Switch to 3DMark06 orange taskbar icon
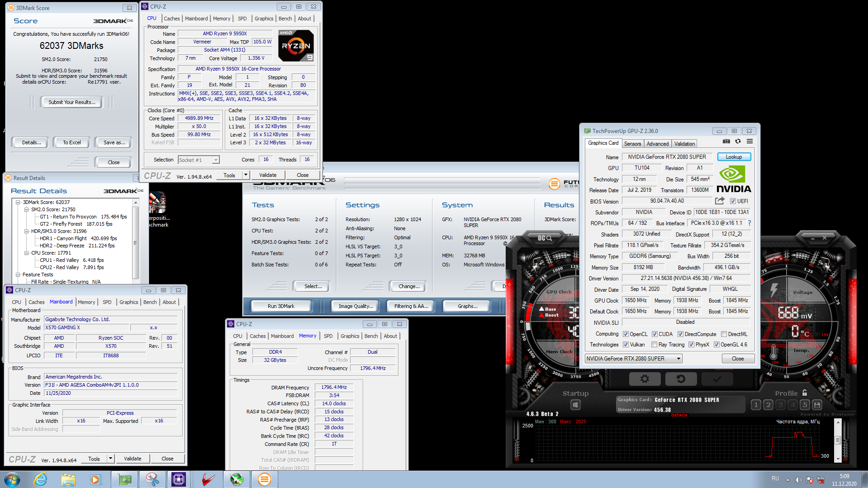 [x=265, y=479]
